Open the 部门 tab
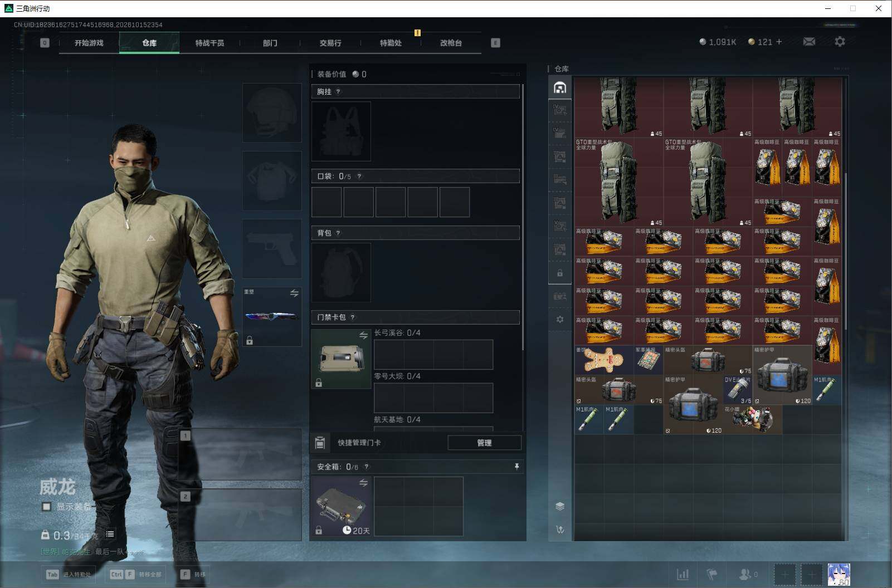Image resolution: width=892 pixels, height=588 pixels. click(x=270, y=43)
